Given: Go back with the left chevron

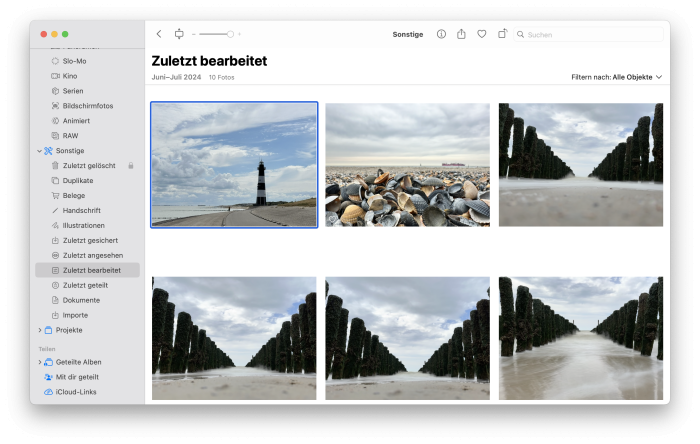Looking at the screenshot, I should [x=159, y=34].
